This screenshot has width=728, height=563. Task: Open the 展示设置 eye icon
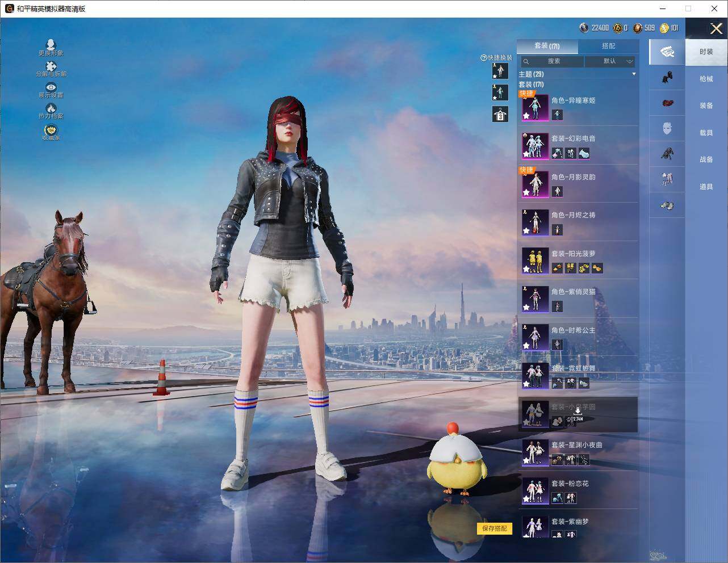[x=51, y=87]
